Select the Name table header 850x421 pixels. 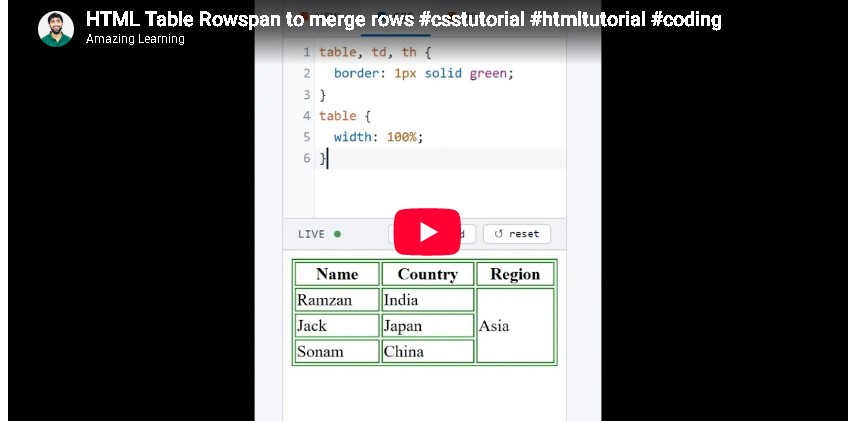point(337,274)
